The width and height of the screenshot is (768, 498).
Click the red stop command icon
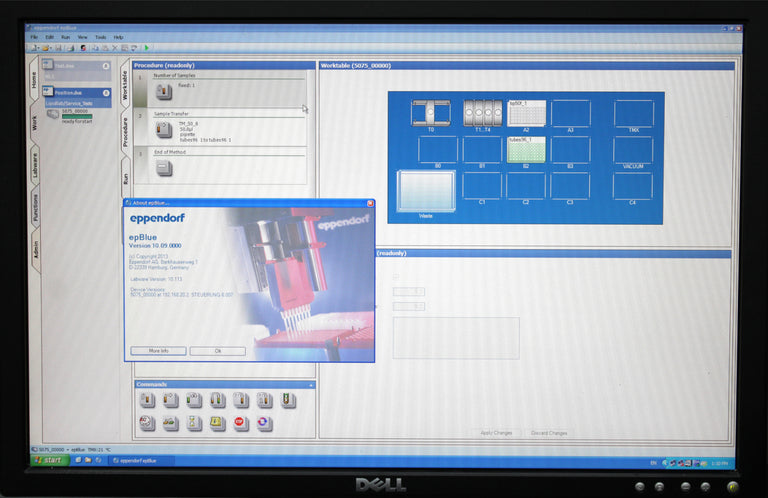tap(240, 423)
